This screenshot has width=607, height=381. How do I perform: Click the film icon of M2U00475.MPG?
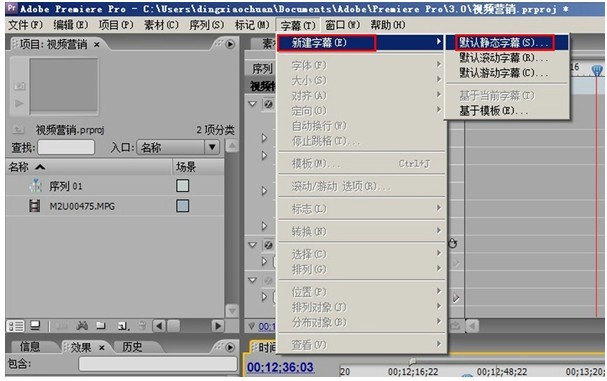pos(35,206)
